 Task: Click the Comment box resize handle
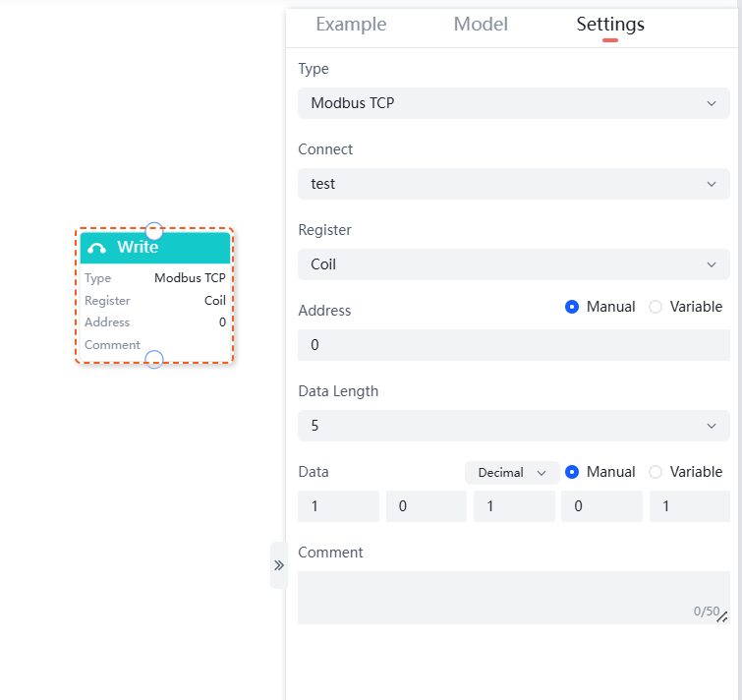722,617
